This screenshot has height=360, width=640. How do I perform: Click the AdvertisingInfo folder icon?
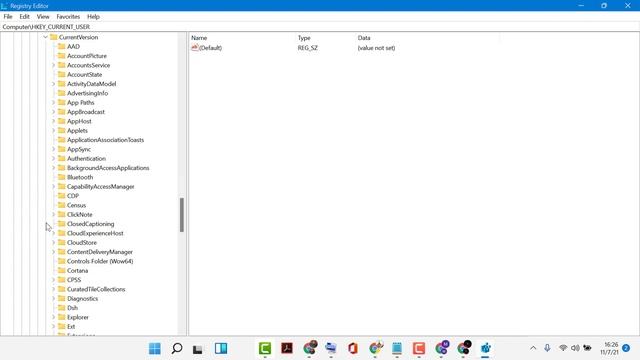click(62, 93)
